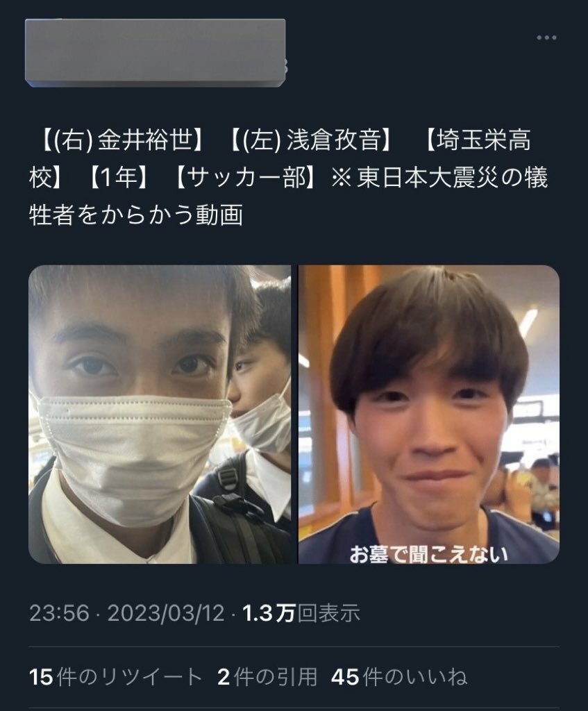
Task: Select the 【1年】 tag in the tweet
Action: tap(117, 178)
